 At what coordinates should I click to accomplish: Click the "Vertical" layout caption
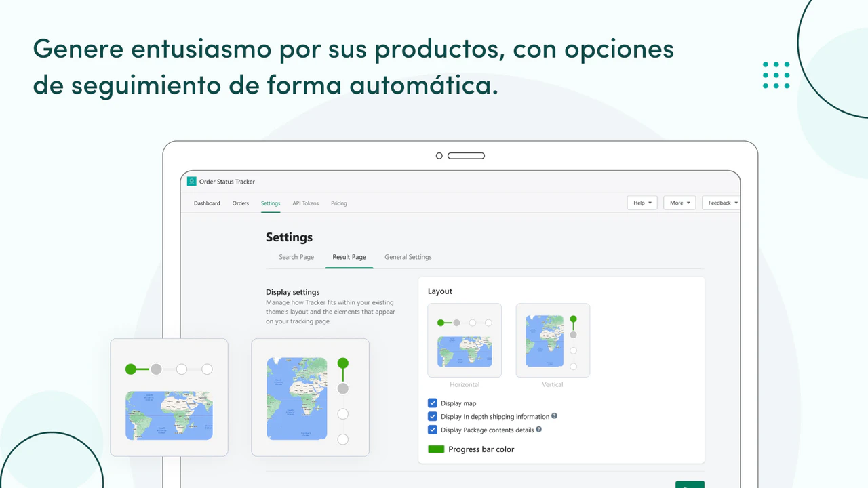553,384
